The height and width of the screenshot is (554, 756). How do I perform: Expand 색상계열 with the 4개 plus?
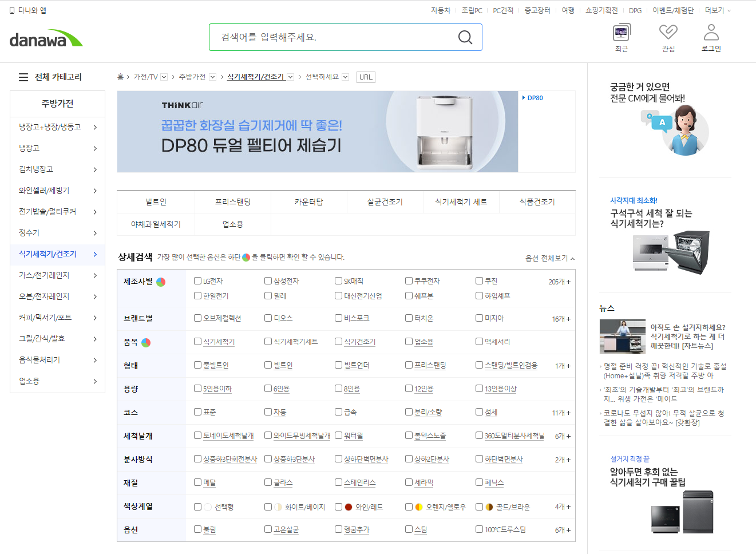tap(563, 507)
